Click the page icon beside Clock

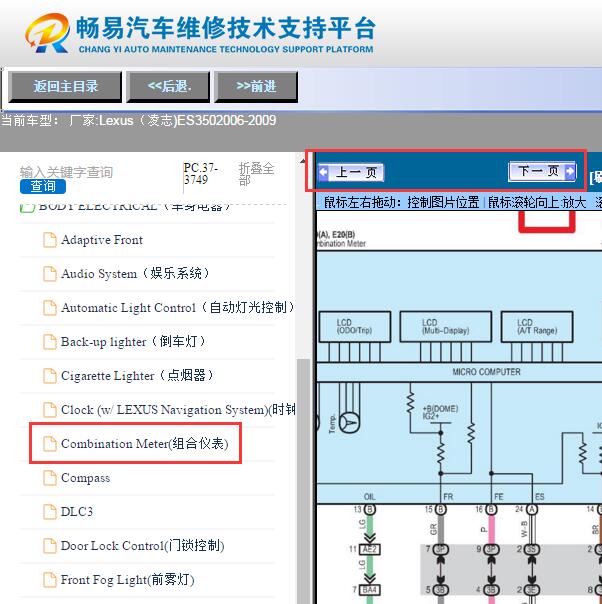(x=49, y=409)
